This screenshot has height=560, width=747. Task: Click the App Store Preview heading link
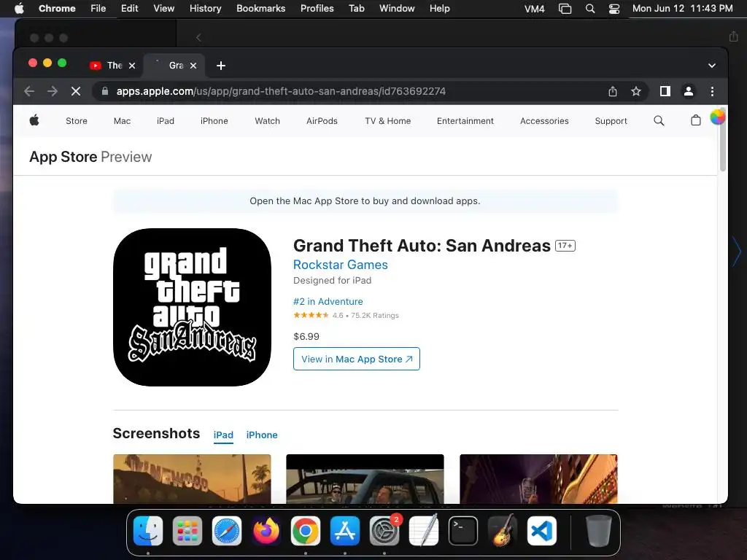90,157
